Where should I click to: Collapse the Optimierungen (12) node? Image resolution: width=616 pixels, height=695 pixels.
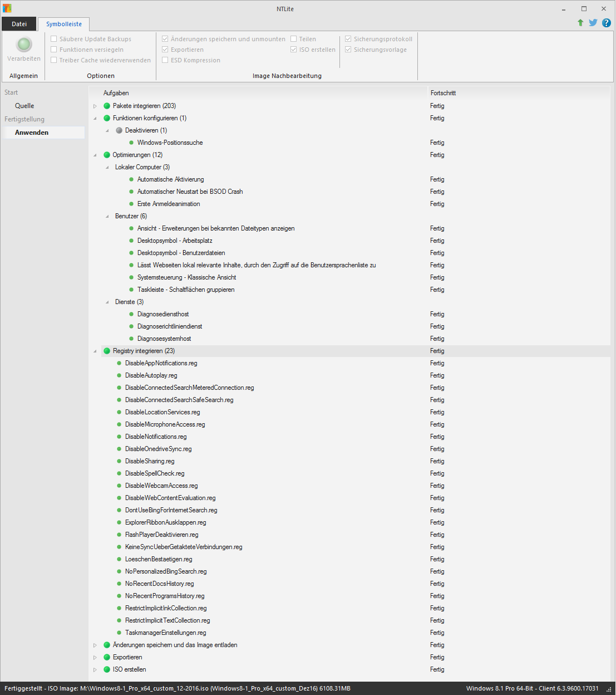point(95,155)
